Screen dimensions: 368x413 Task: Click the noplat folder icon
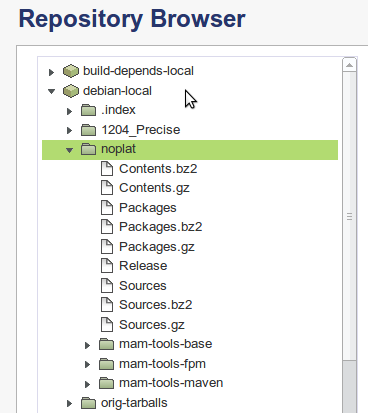click(x=88, y=149)
